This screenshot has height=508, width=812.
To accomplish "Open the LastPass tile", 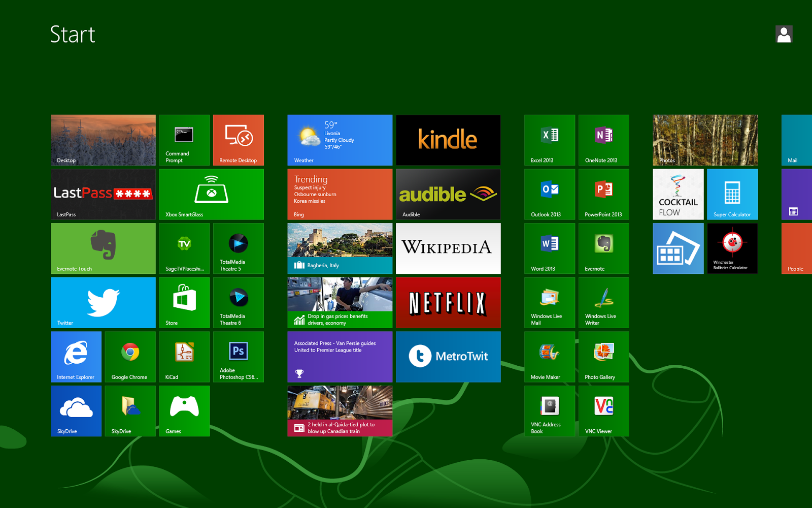I will coord(103,194).
